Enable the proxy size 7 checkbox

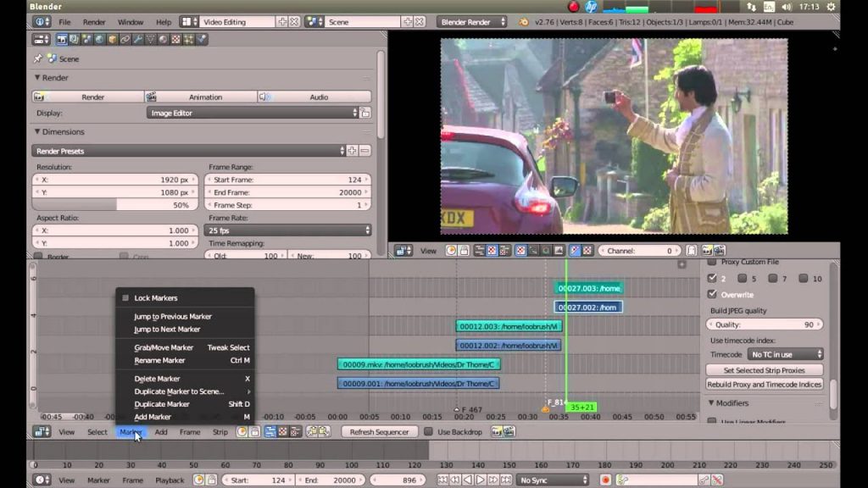773,278
